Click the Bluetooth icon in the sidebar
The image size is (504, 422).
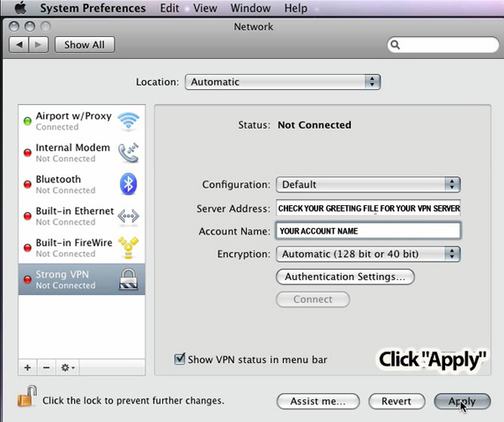129,184
